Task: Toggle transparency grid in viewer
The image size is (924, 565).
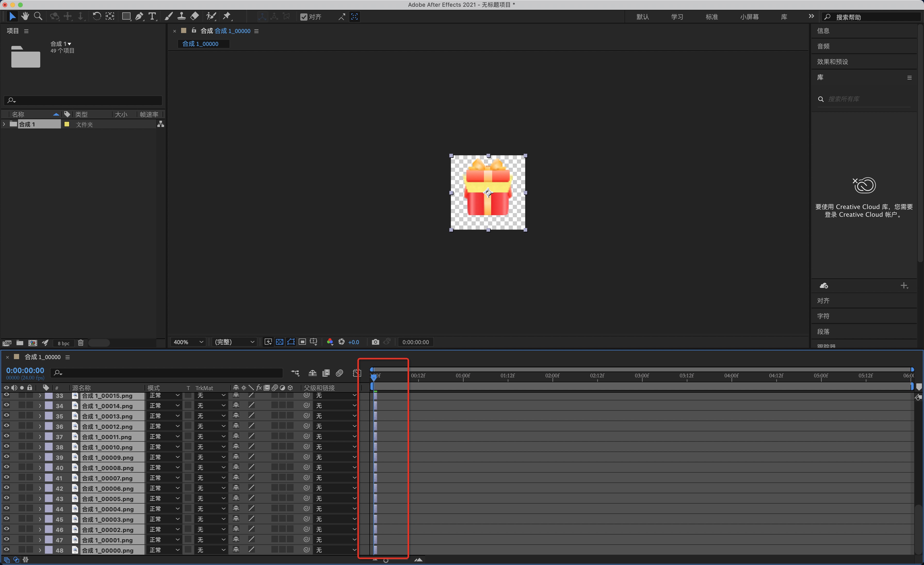Action: [279, 342]
